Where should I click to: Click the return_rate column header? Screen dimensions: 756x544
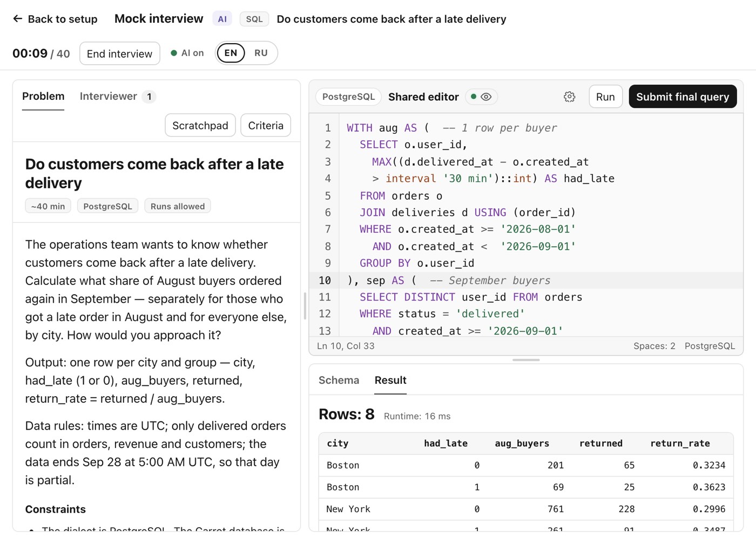(680, 443)
